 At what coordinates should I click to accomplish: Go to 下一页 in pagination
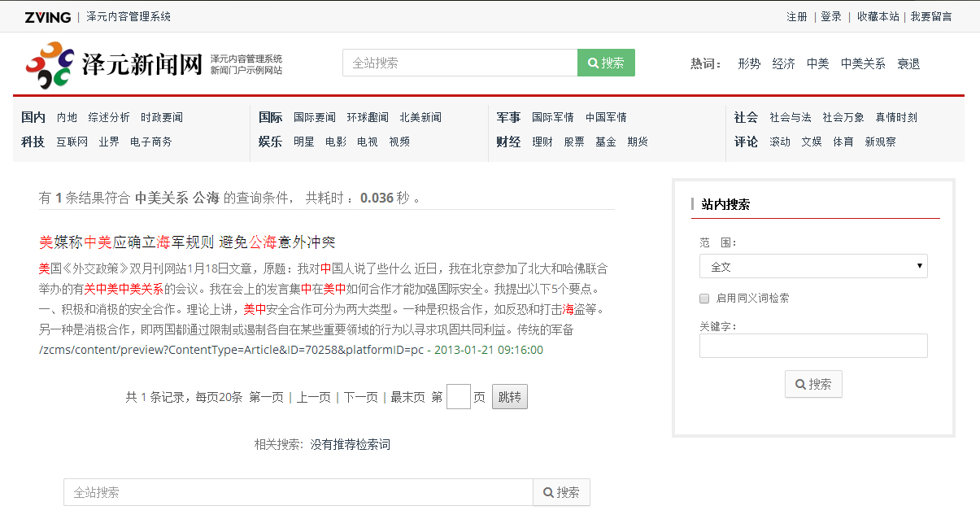click(x=360, y=397)
